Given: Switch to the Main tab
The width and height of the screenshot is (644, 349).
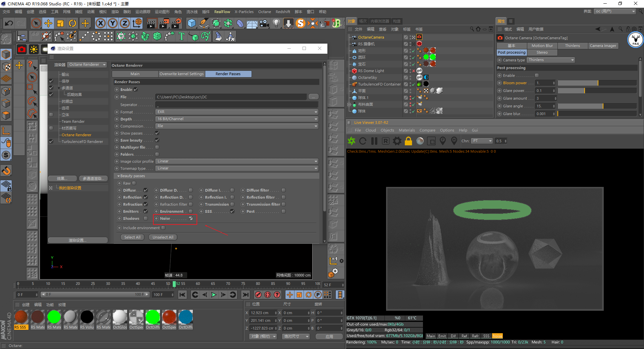Looking at the screenshot, I should click(135, 74).
